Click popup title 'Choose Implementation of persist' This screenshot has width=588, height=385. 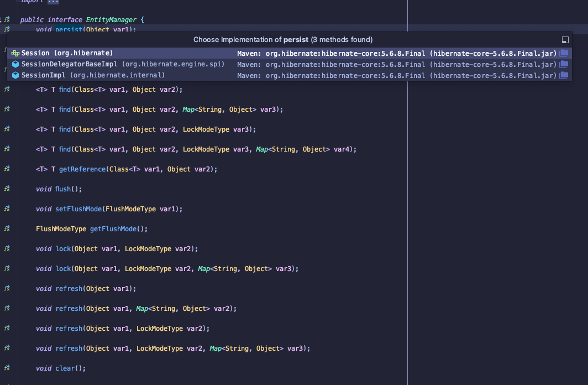click(283, 40)
